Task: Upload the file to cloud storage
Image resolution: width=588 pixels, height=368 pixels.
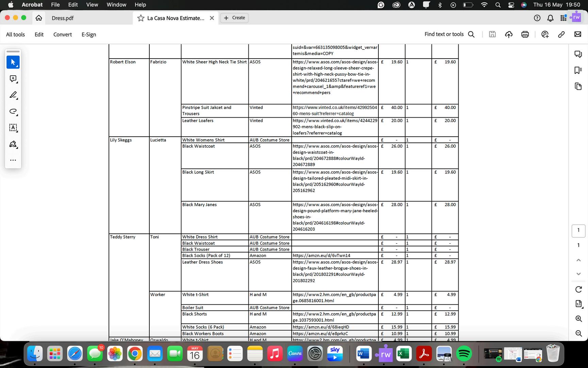Action: click(x=509, y=34)
